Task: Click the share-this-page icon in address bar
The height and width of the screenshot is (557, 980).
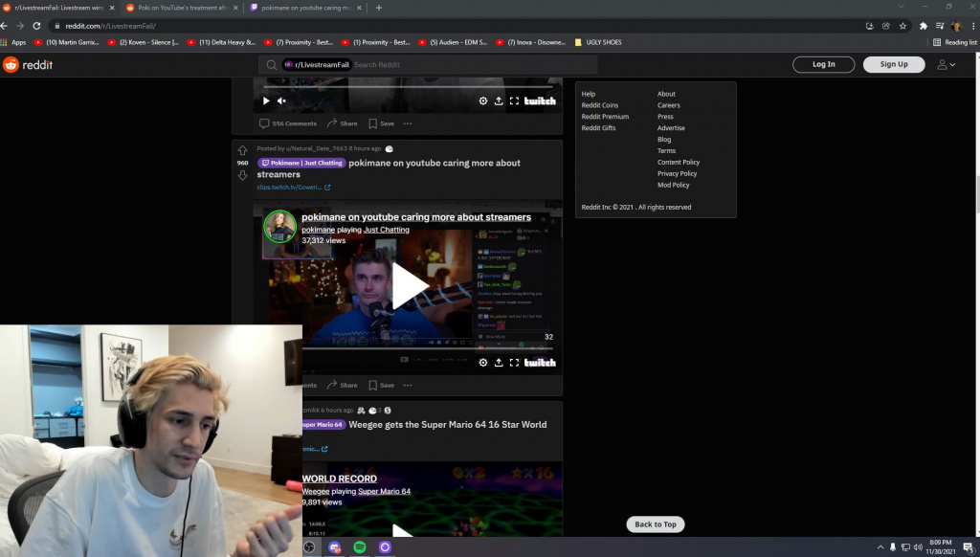Action: (x=885, y=26)
